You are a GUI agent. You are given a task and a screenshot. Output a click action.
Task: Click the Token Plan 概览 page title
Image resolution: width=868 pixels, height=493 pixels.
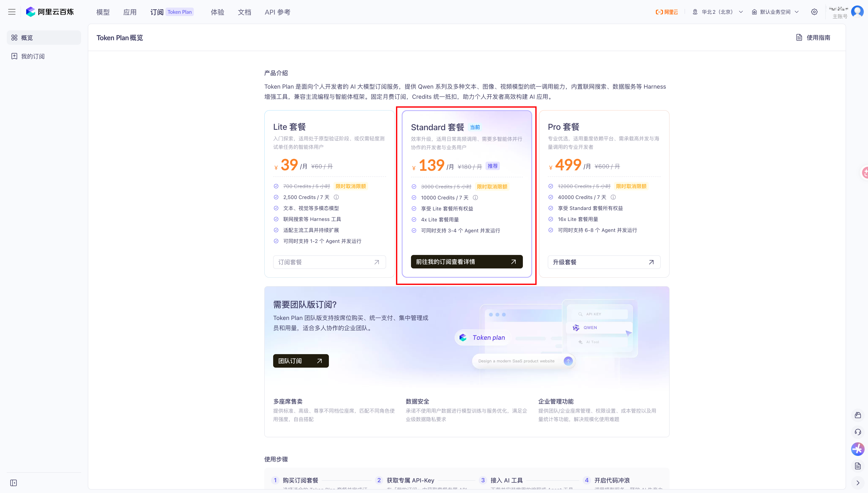click(119, 38)
